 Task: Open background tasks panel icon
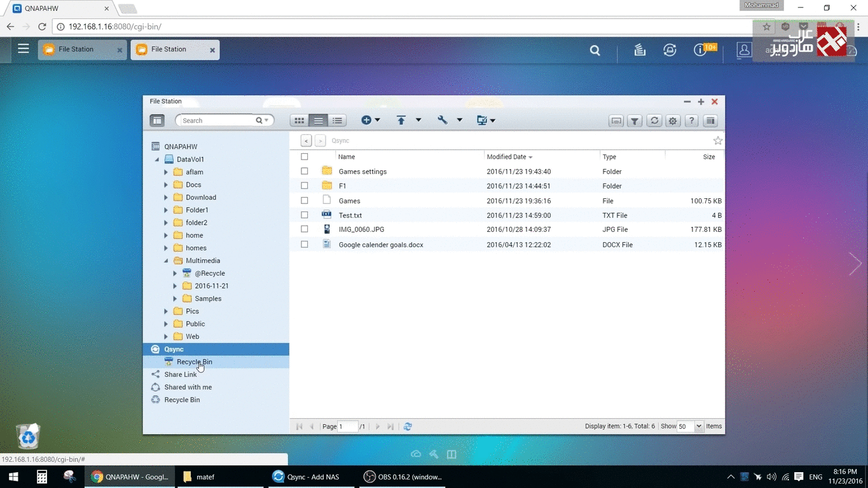[x=711, y=121]
